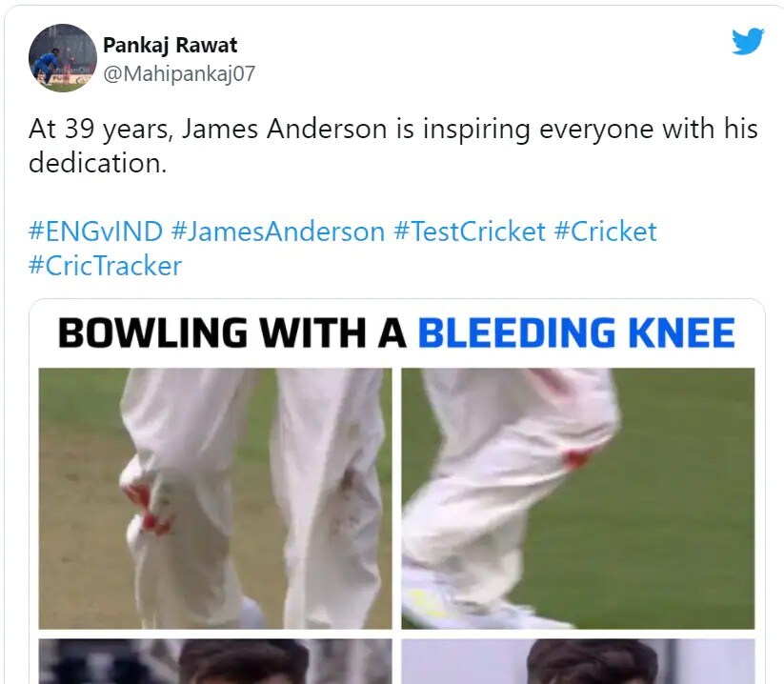
Task: Open the #ENGvIND hashtag
Action: click(95, 231)
